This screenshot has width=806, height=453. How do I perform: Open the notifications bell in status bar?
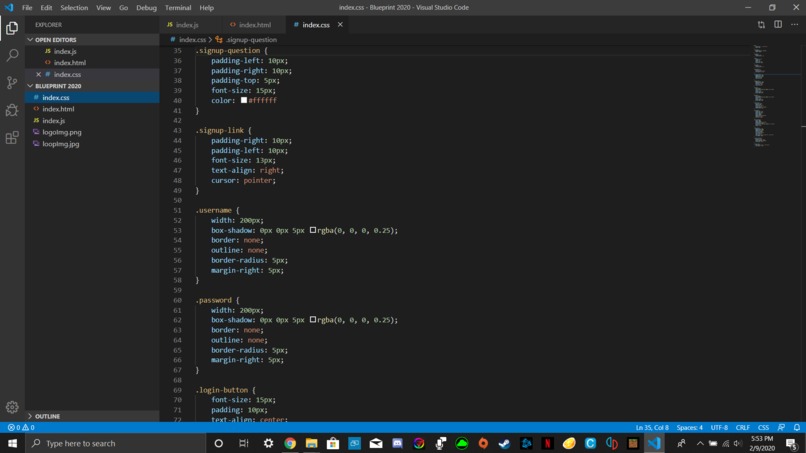click(x=797, y=427)
